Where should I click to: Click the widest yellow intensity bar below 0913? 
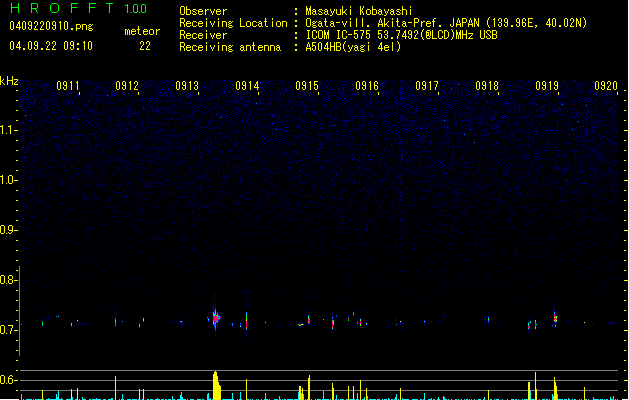coord(217,386)
